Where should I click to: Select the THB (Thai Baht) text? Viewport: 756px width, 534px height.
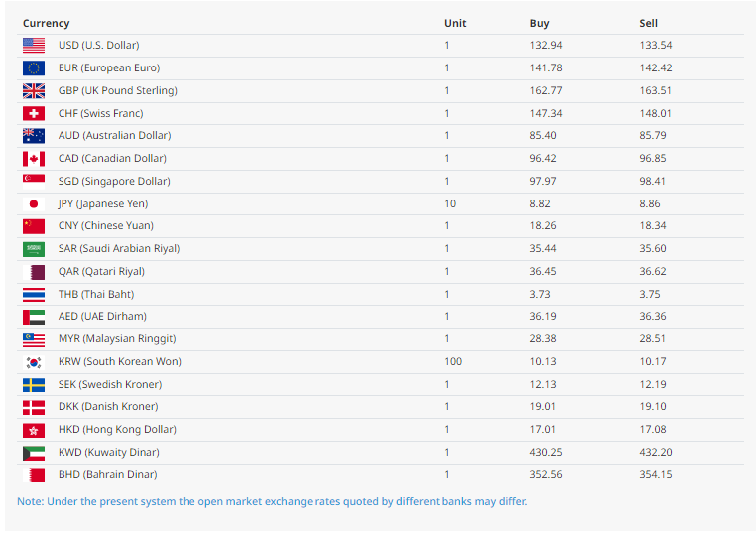click(96, 294)
